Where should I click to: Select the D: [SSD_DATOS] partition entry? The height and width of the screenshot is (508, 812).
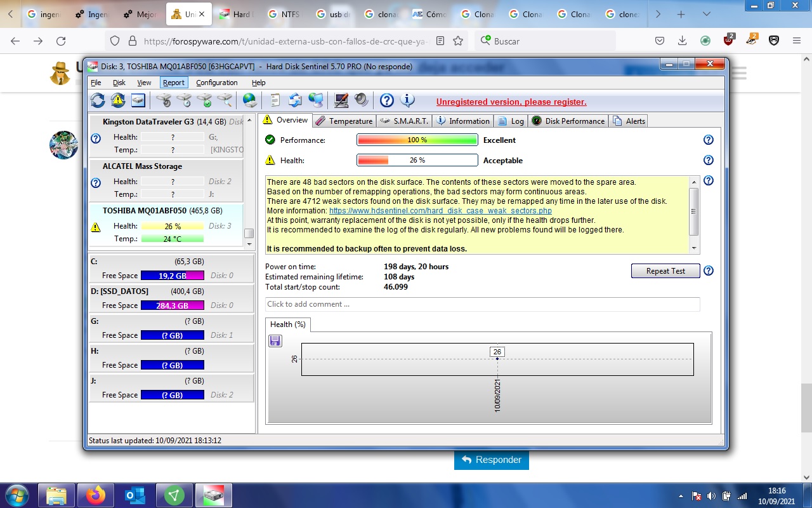pyautogui.click(x=171, y=298)
